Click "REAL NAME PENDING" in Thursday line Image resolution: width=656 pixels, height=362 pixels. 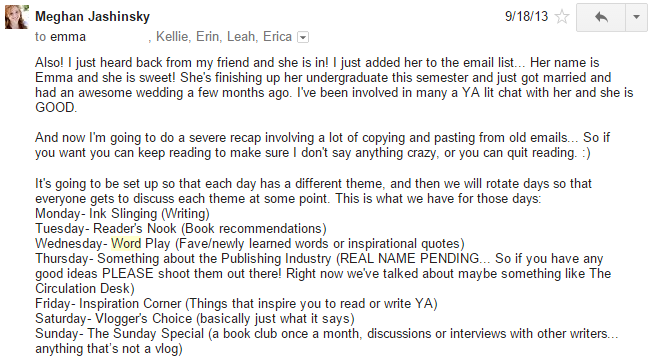410,259
